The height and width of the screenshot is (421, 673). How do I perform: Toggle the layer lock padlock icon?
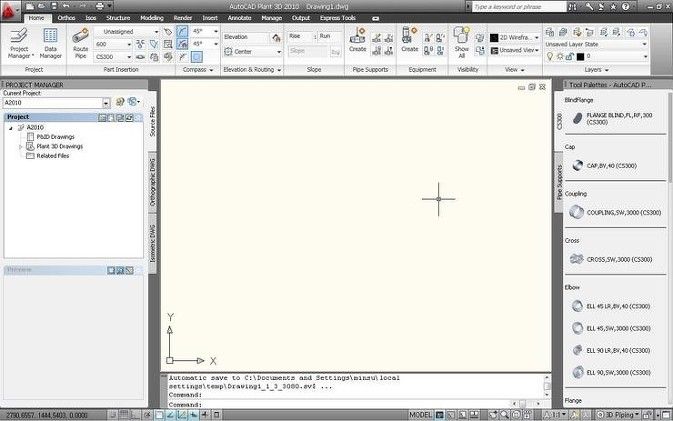570,57
